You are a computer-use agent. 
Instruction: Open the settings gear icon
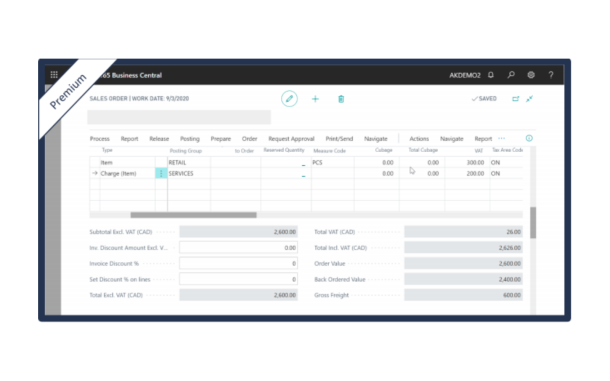point(531,75)
